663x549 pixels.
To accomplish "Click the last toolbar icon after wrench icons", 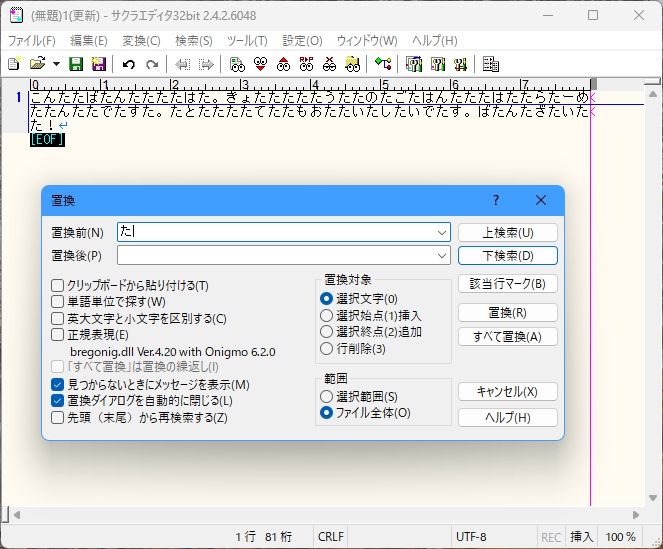I will pos(490,64).
